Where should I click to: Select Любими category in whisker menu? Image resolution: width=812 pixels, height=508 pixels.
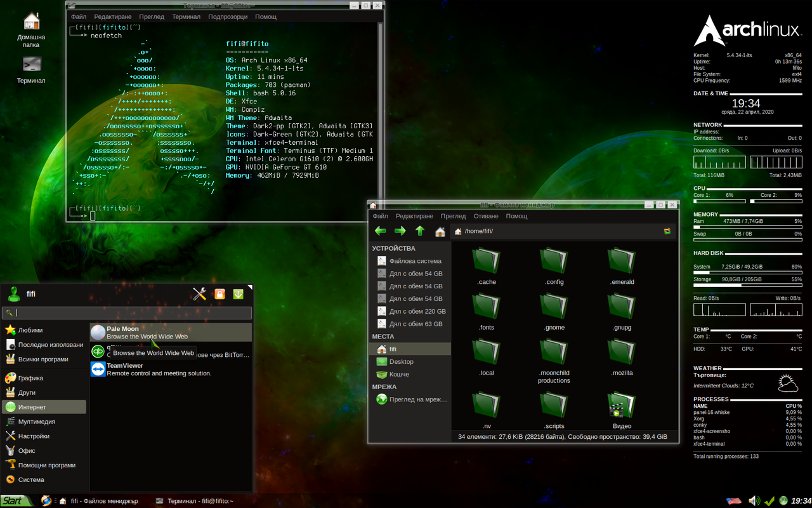pyautogui.click(x=44, y=330)
